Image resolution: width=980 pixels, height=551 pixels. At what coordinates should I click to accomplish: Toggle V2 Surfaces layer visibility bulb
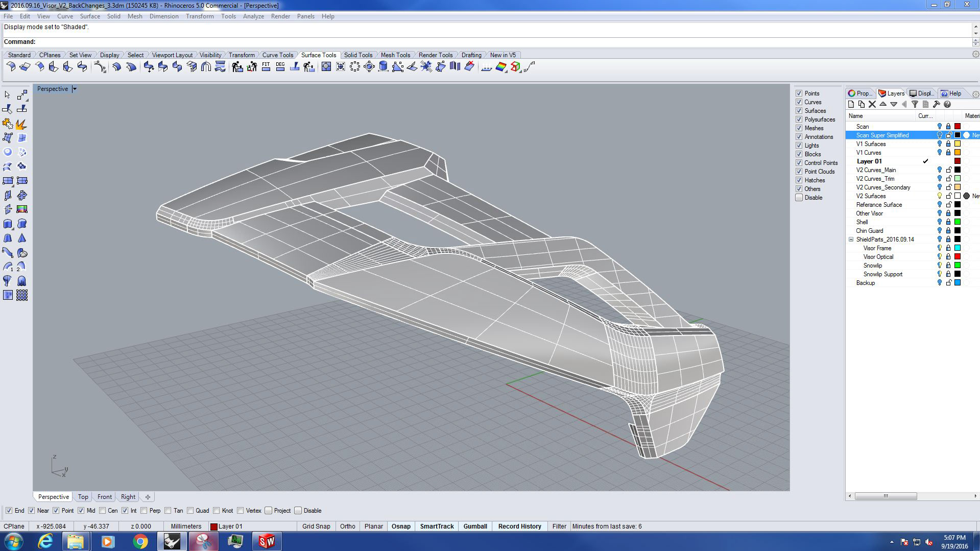(x=939, y=196)
